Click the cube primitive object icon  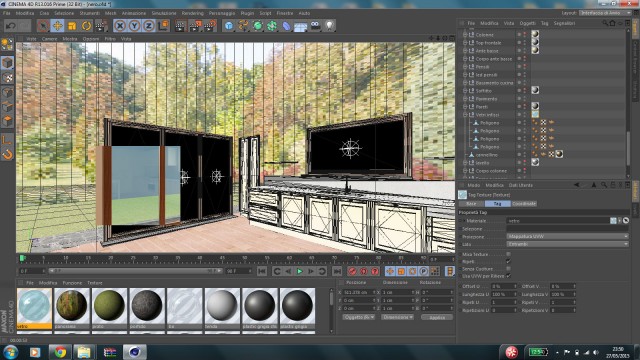[229, 26]
